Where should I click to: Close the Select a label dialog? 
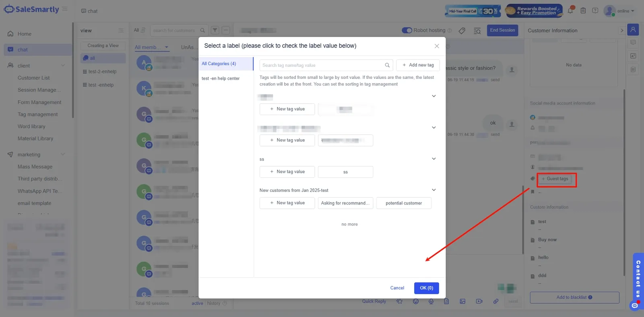(437, 46)
